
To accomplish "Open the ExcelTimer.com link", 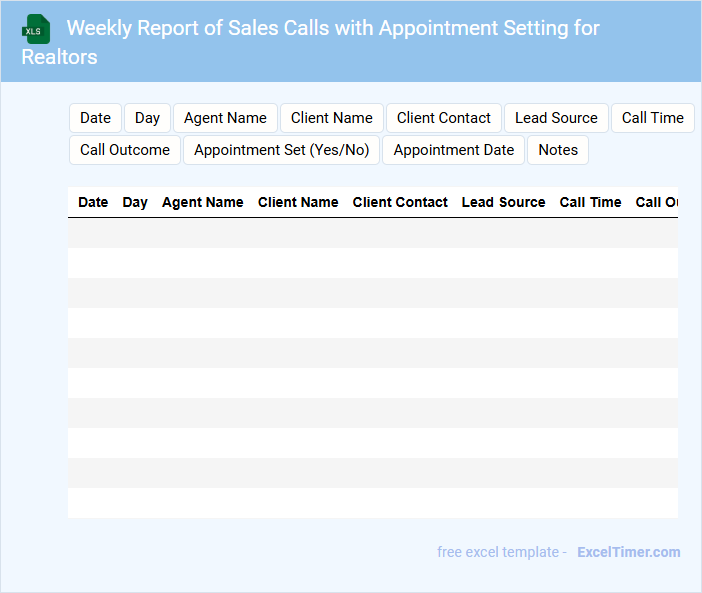I will pyautogui.click(x=628, y=552).
